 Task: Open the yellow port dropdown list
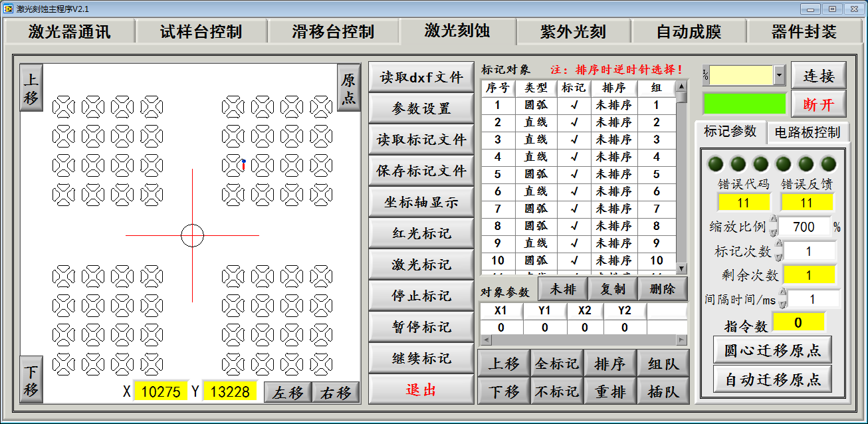(780, 76)
